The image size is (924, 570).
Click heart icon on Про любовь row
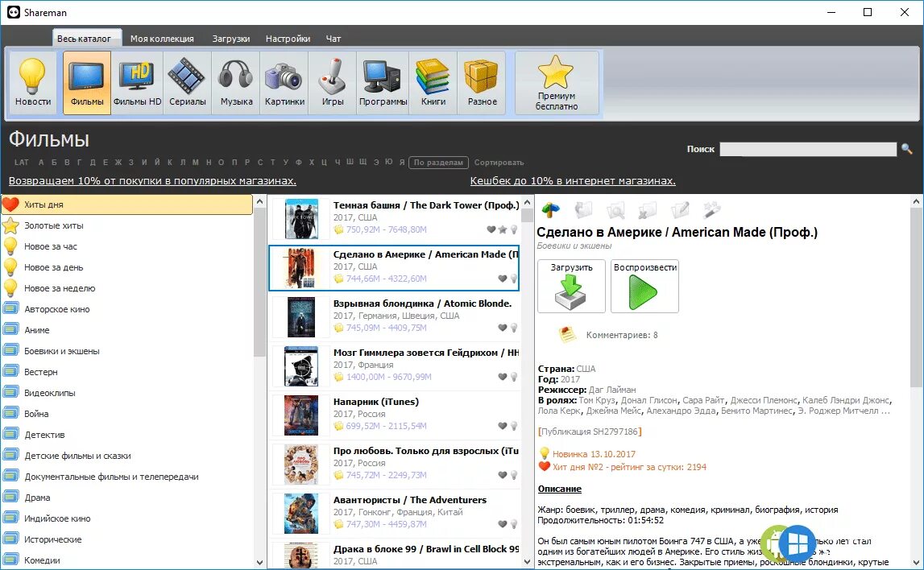point(502,475)
